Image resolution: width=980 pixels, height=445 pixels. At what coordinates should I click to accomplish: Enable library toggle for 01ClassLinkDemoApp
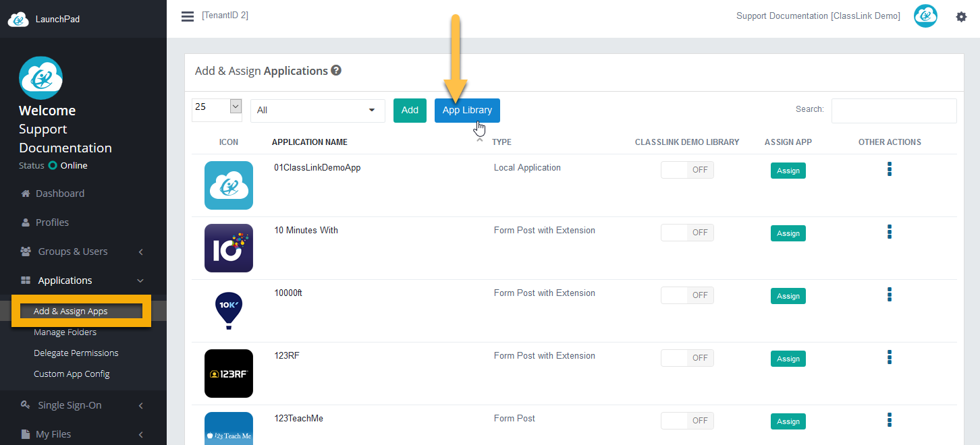pos(687,169)
